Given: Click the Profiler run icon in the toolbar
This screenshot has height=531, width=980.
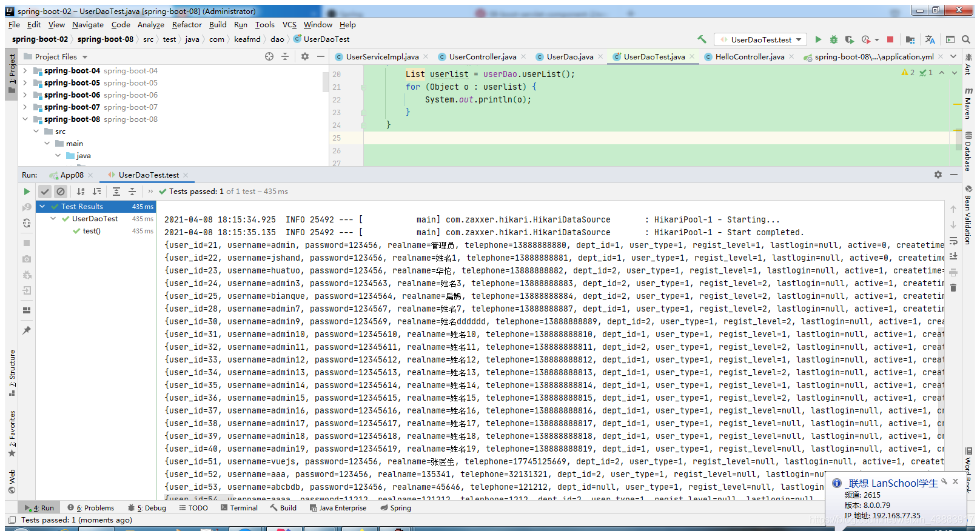Looking at the screenshot, I should pyautogui.click(x=866, y=39).
